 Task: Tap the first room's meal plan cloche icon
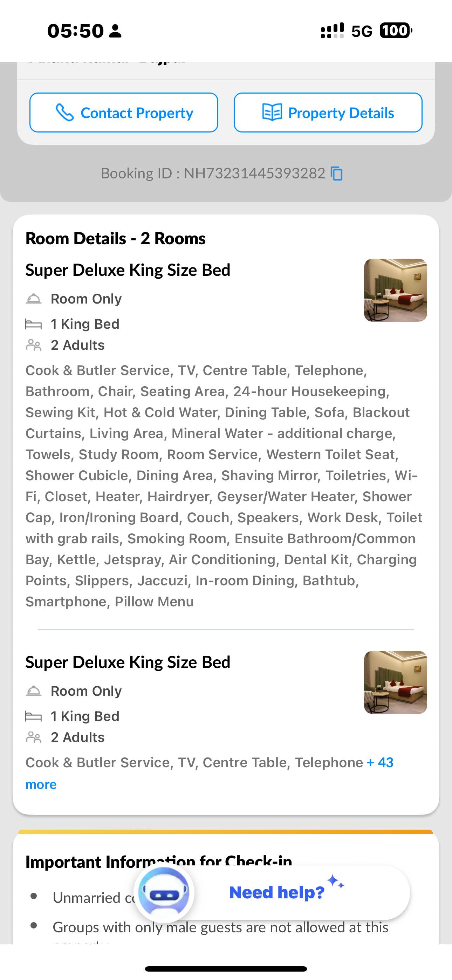(x=34, y=299)
